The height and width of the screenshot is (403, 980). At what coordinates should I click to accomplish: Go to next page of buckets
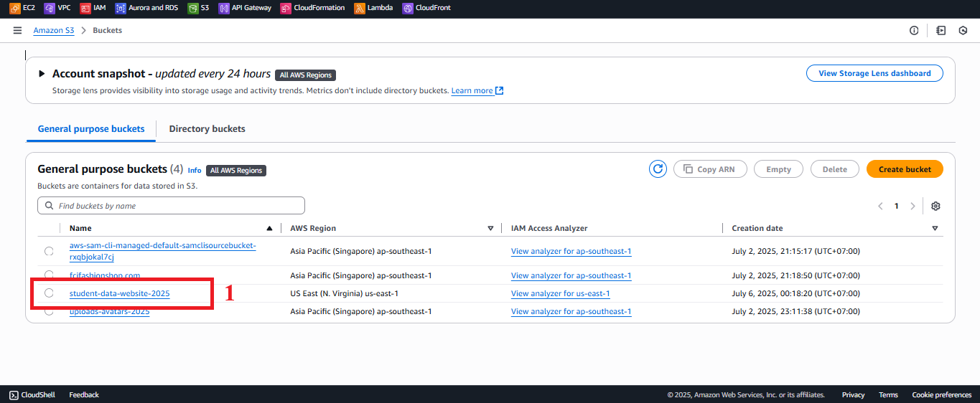point(913,206)
